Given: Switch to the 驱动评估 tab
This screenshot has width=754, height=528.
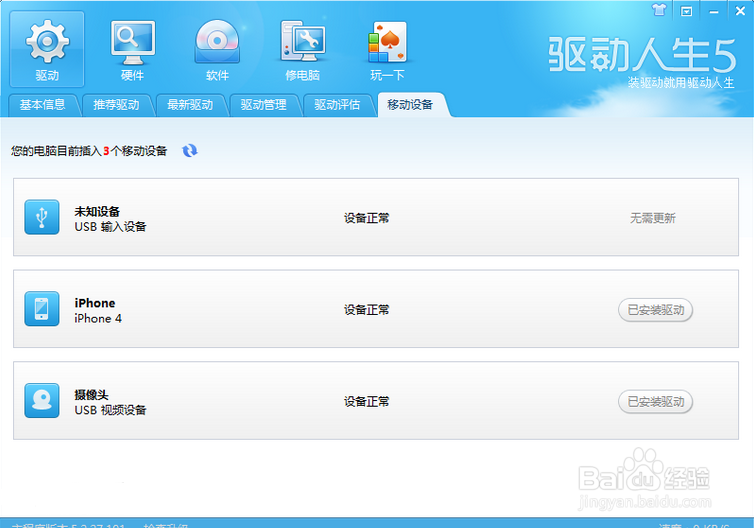Looking at the screenshot, I should [338, 105].
